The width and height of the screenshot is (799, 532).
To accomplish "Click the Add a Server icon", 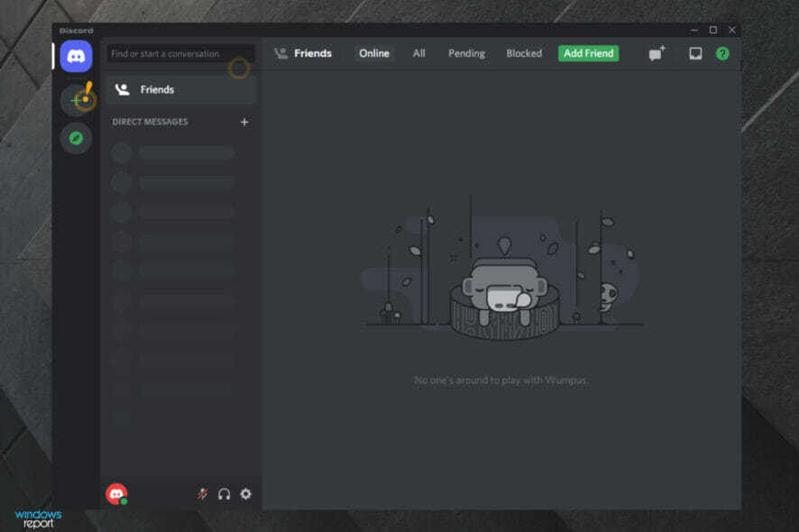I will tap(76, 99).
